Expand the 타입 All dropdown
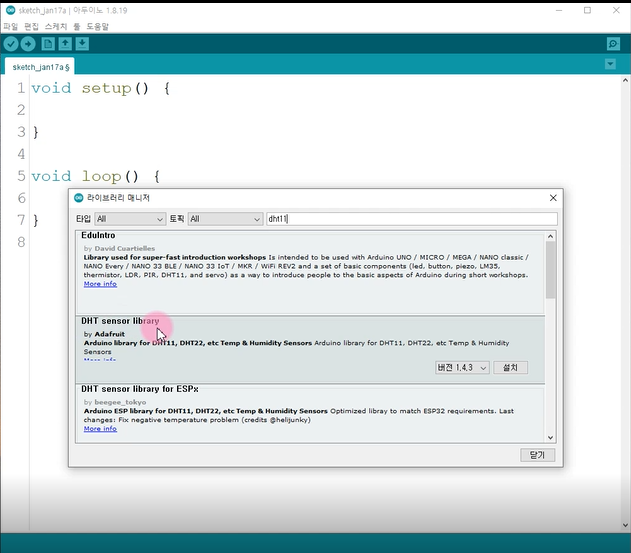This screenshot has height=553, width=631. (x=130, y=219)
